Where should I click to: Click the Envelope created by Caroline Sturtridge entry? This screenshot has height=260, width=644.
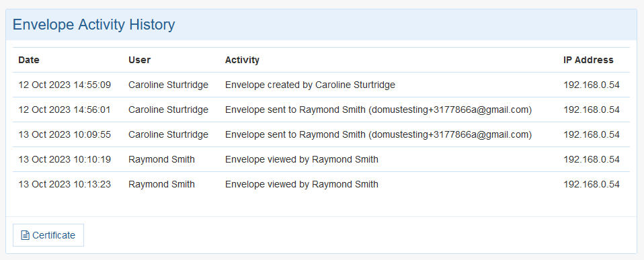click(x=310, y=85)
